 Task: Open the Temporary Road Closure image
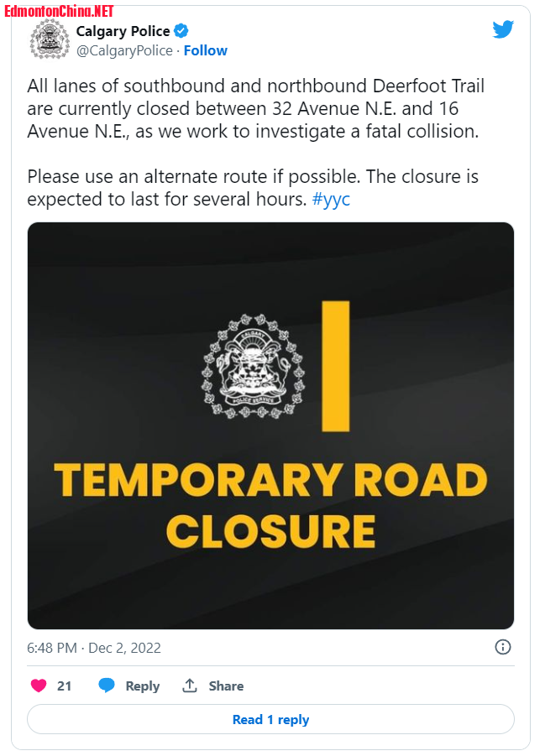point(270,425)
